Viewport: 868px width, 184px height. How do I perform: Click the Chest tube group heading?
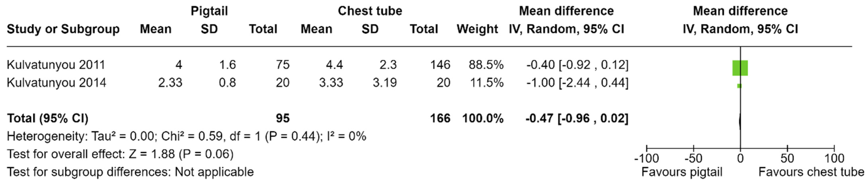click(370, 11)
